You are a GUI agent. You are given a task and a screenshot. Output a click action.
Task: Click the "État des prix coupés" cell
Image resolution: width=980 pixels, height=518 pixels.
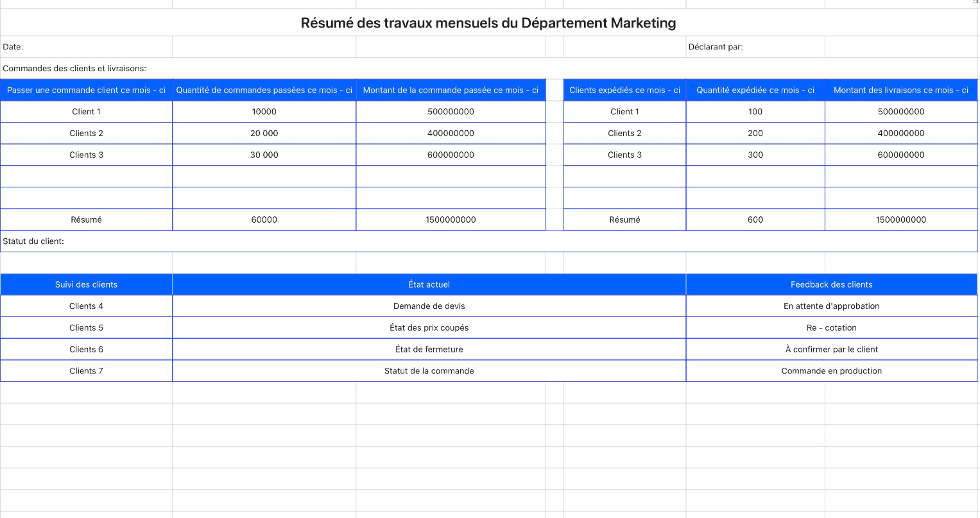tap(429, 328)
